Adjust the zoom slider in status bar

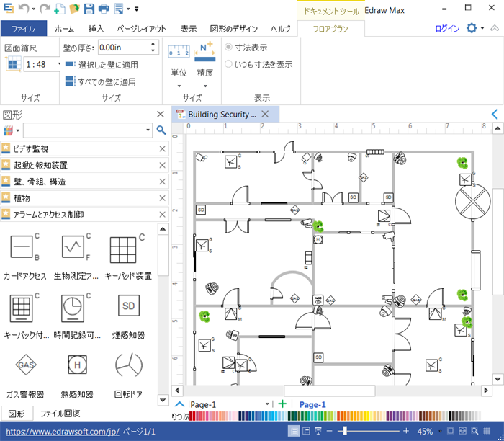point(346,431)
